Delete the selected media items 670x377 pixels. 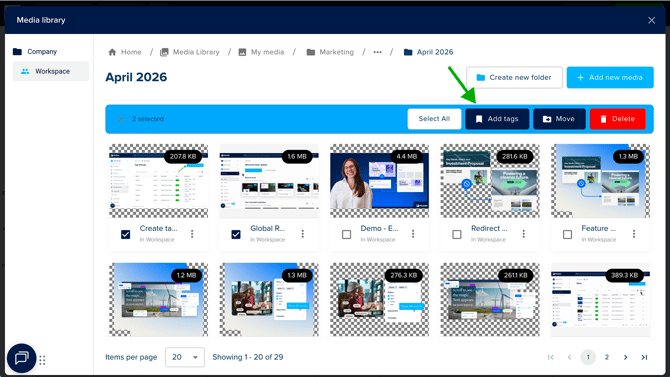tap(617, 119)
